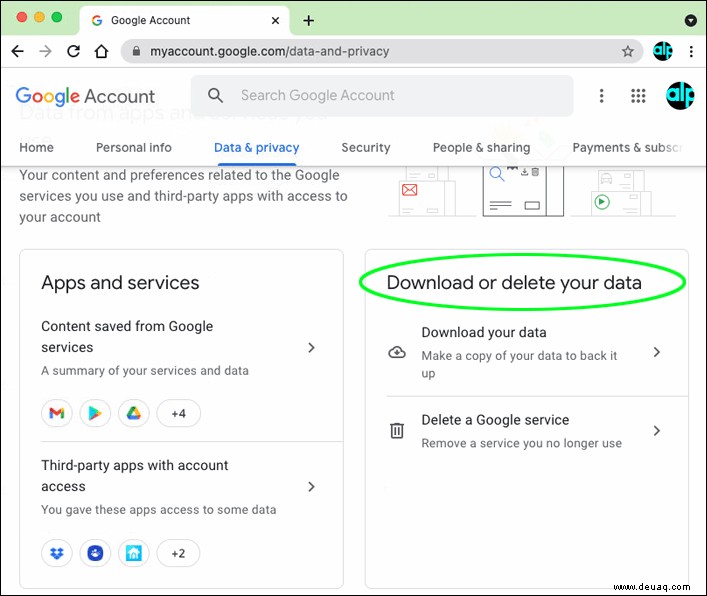The width and height of the screenshot is (707, 596).
Task: Focus the Search Google Account field
Action: [x=382, y=96]
